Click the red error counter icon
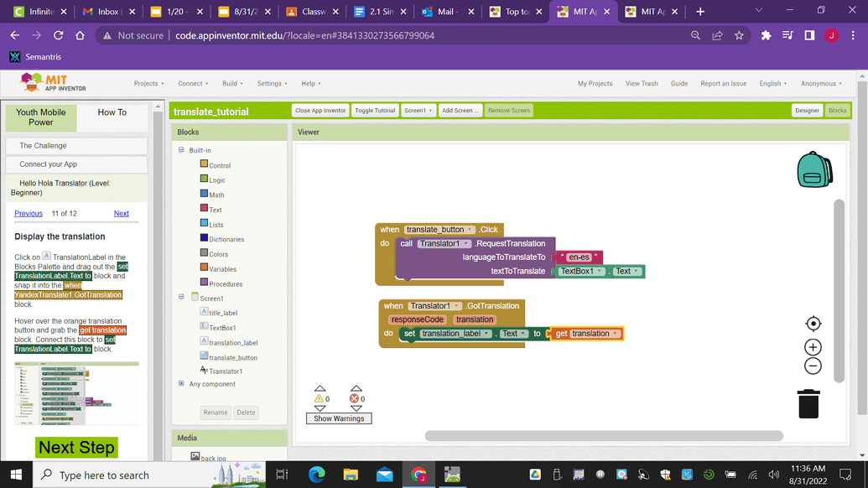The image size is (868, 488). click(x=354, y=399)
